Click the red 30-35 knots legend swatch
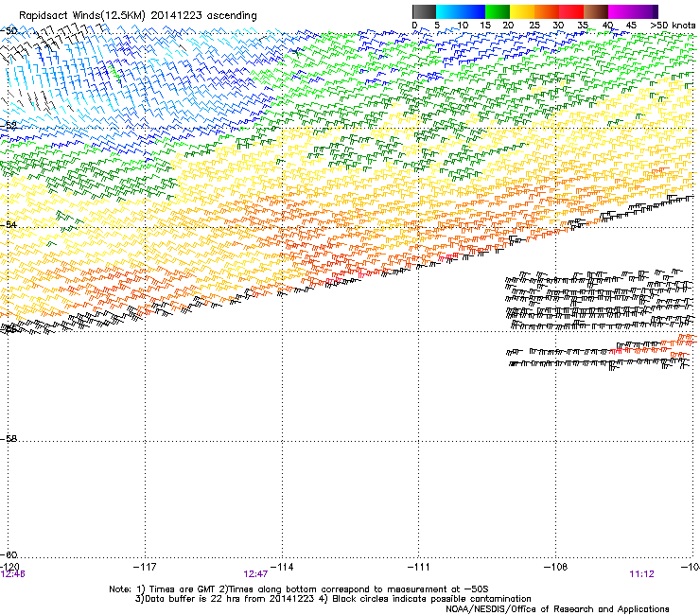Screen dimensions: 700x615 (571, 11)
